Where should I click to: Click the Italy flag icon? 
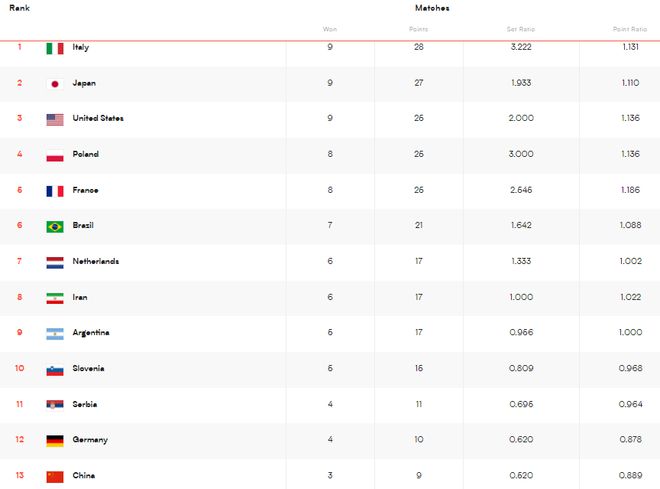[55, 48]
